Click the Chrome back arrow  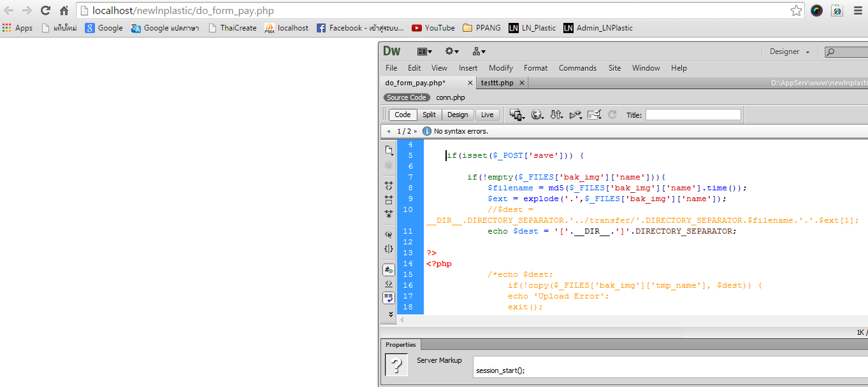click(x=9, y=10)
